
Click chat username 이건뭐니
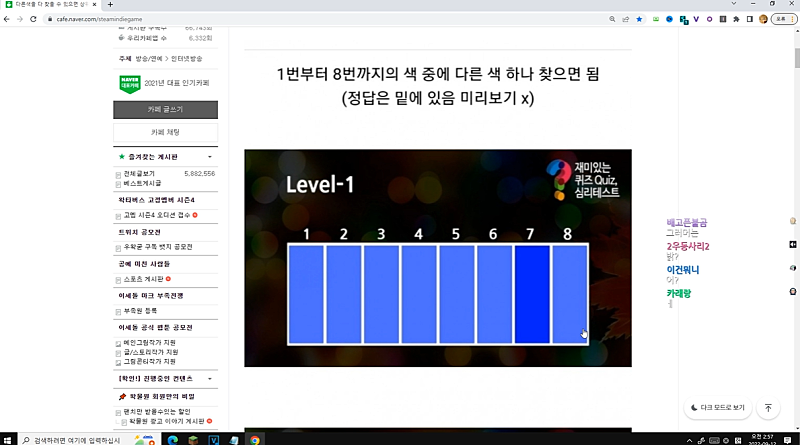click(683, 270)
